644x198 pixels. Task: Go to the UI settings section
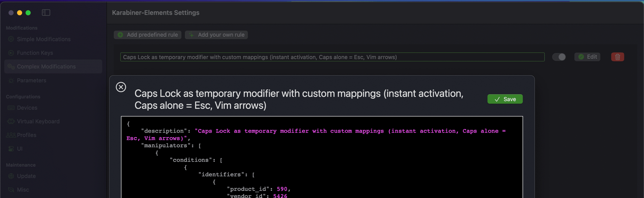click(19, 149)
